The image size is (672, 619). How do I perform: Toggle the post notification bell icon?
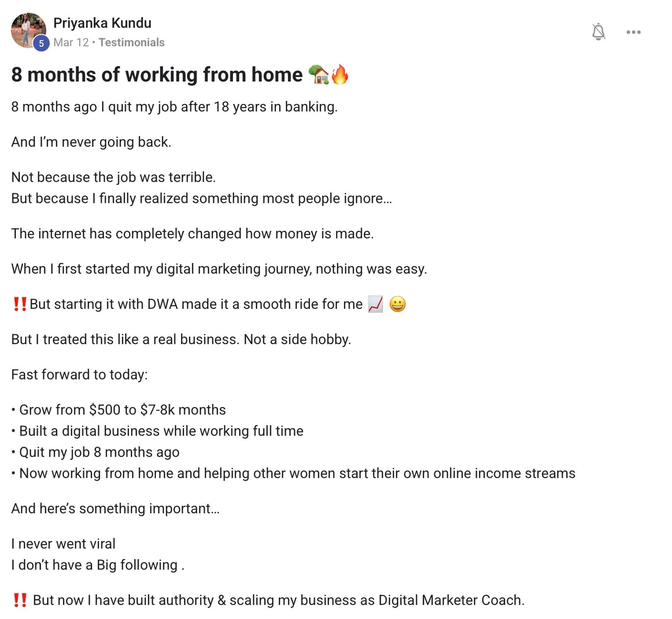tap(598, 32)
